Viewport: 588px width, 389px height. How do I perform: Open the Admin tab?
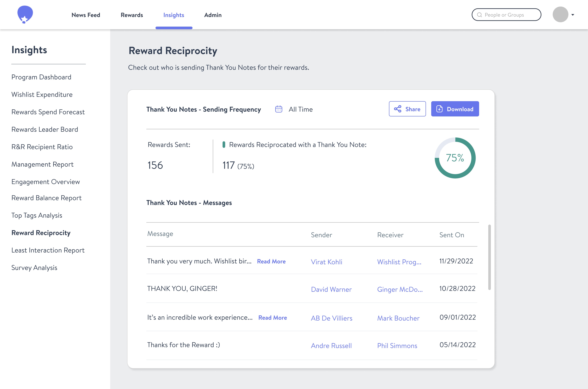coord(213,15)
